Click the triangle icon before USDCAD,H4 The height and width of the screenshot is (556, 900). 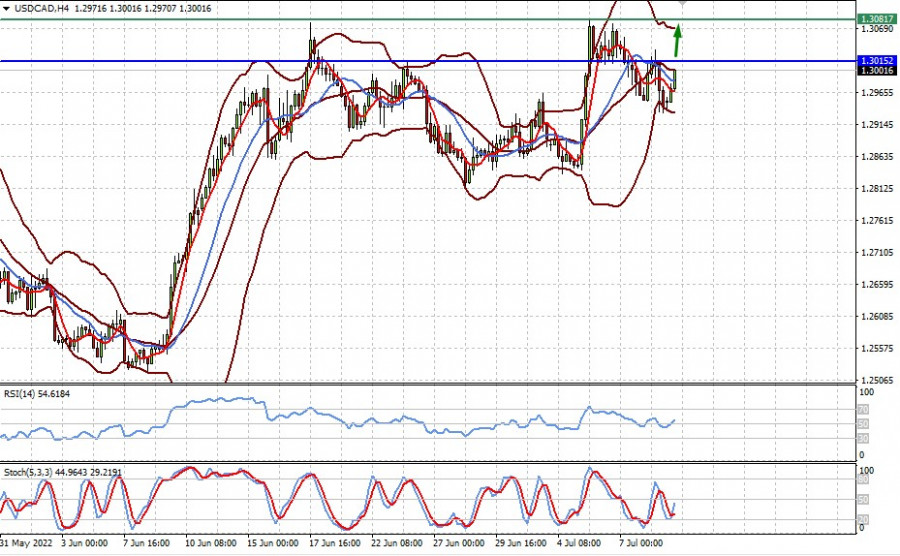6,7
